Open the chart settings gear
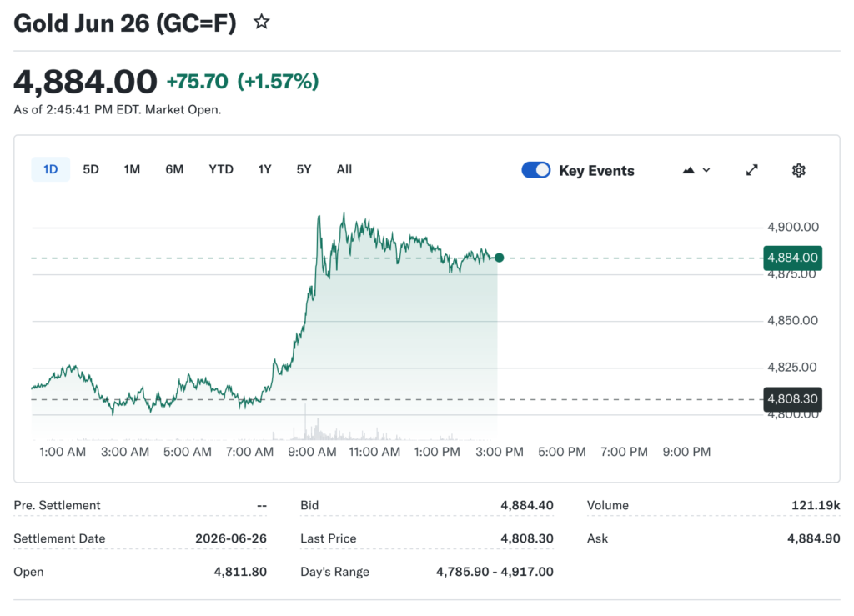The height and width of the screenshot is (616, 854). pyautogui.click(x=798, y=169)
